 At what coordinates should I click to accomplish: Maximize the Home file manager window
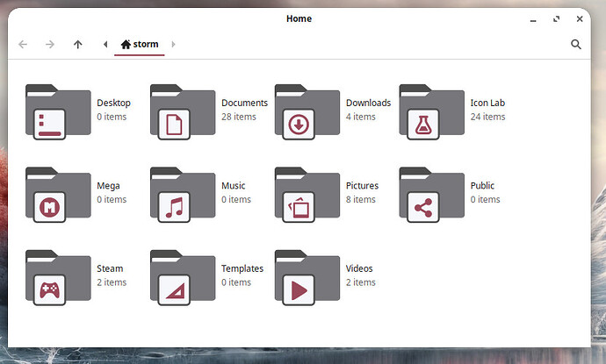pyautogui.click(x=557, y=18)
